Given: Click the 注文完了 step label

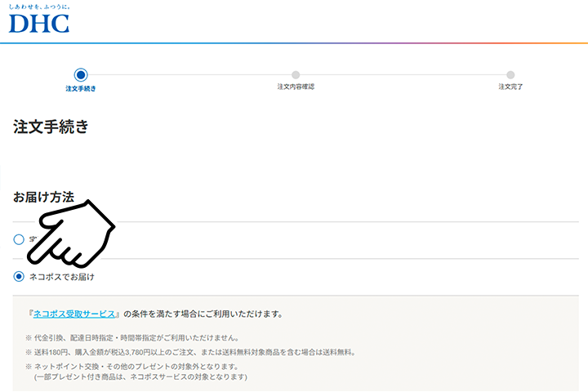Looking at the screenshot, I should coord(510,87).
